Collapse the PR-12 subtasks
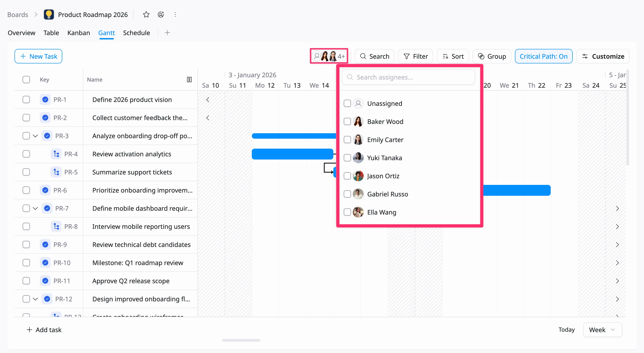Viewport: 644px width, 353px height. 35,299
